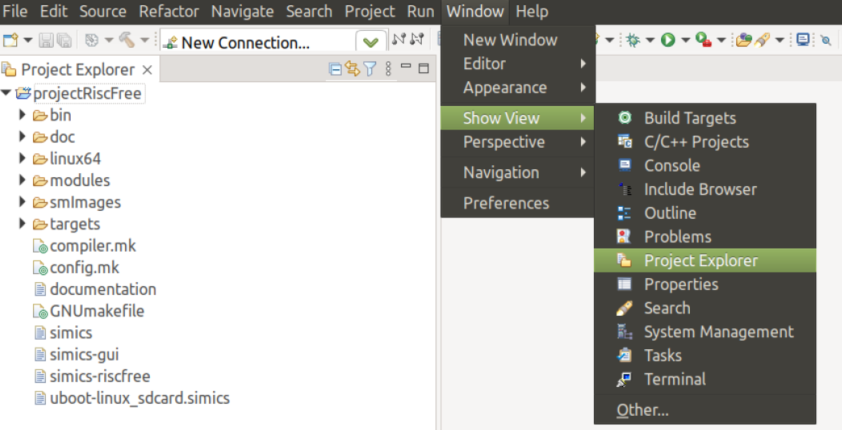This screenshot has width=842, height=430.
Task: Click the New wizard toolbar icon
Action: point(11,41)
